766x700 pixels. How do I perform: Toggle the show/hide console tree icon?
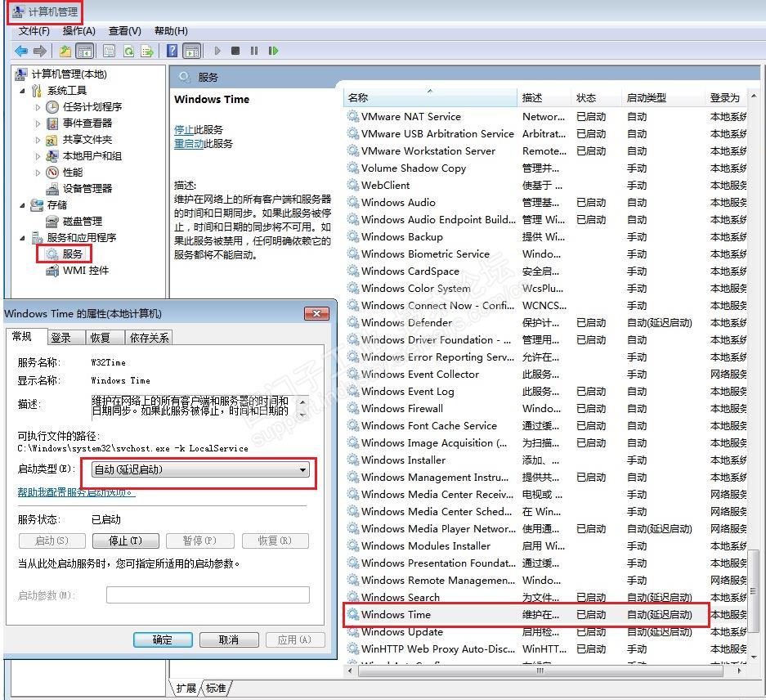click(x=84, y=51)
